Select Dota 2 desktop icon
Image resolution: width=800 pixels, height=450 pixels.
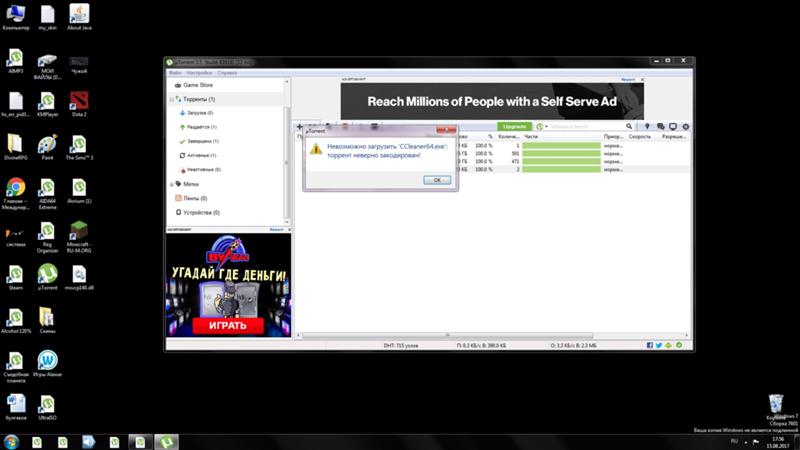(79, 104)
